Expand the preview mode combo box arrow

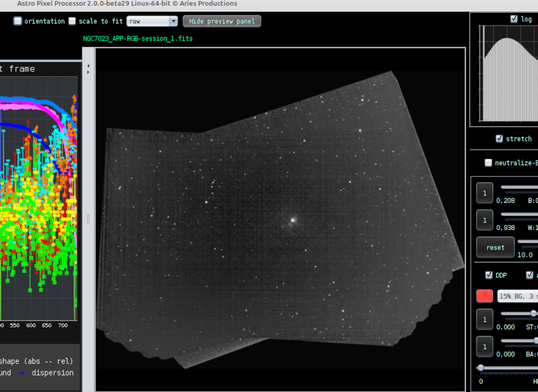173,21
